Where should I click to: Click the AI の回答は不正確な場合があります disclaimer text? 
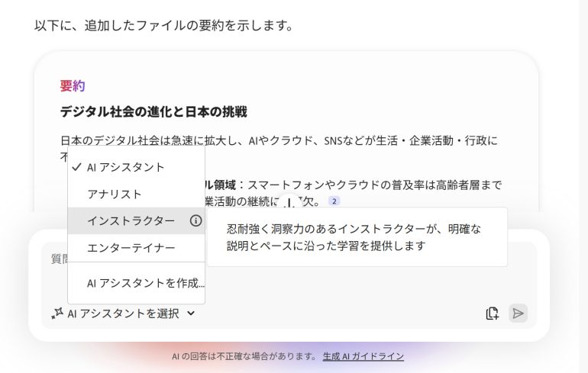pyautogui.click(x=244, y=356)
